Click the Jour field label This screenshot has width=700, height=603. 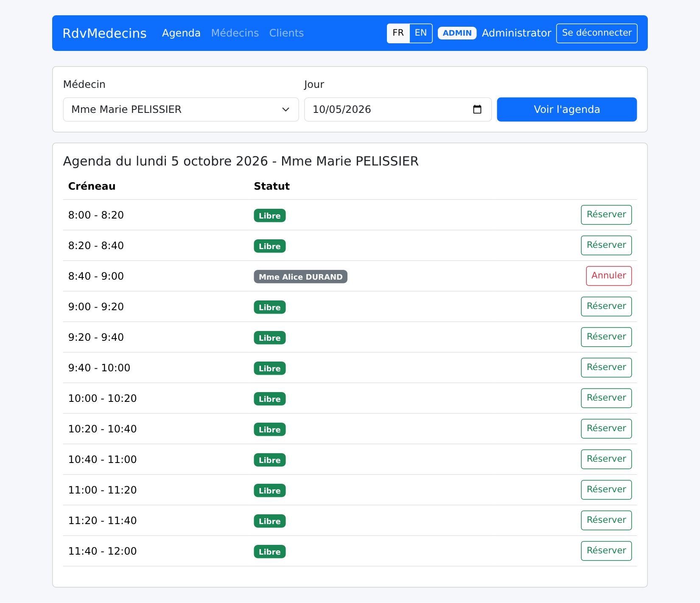[x=314, y=84]
